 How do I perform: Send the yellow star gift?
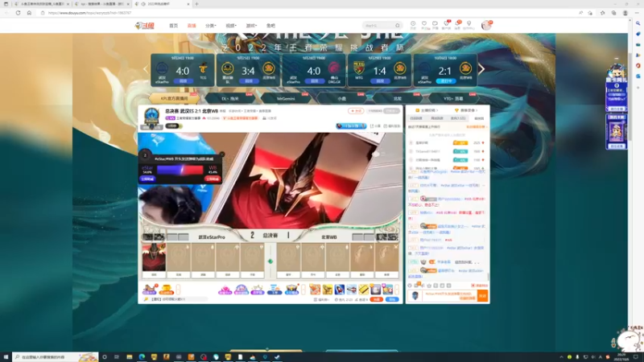(x=328, y=290)
